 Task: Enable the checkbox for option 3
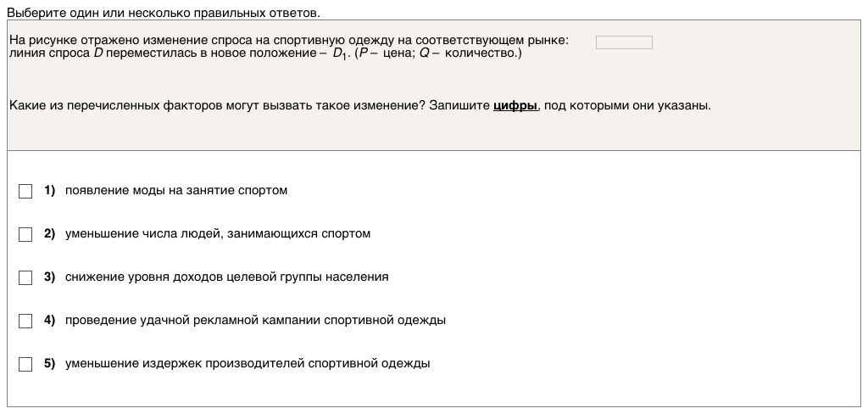tap(25, 277)
